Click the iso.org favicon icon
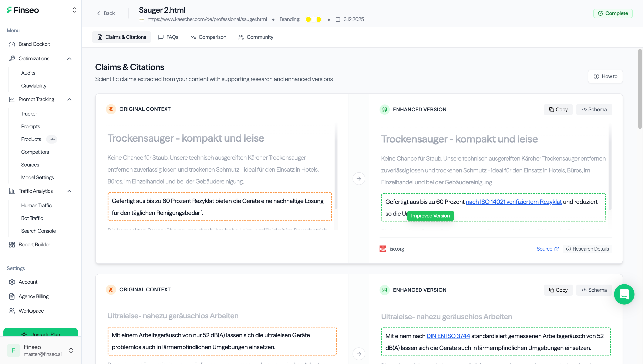 pyautogui.click(x=383, y=249)
